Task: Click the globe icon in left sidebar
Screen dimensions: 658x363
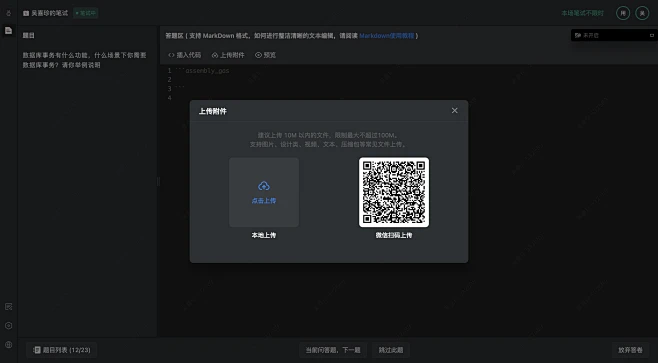Action: pos(8,345)
